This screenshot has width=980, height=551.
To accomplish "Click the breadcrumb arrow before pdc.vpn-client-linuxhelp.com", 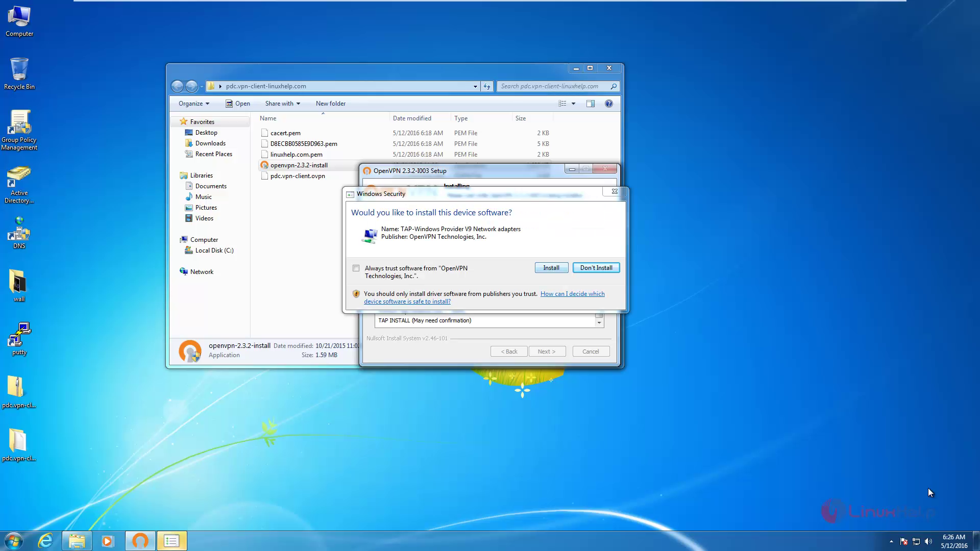I will pyautogui.click(x=220, y=86).
